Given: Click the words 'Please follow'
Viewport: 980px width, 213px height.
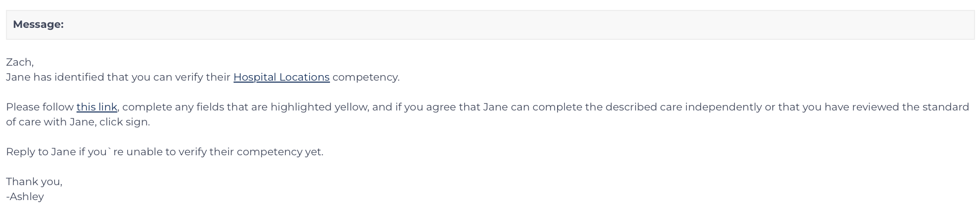Looking at the screenshot, I should (x=40, y=107).
